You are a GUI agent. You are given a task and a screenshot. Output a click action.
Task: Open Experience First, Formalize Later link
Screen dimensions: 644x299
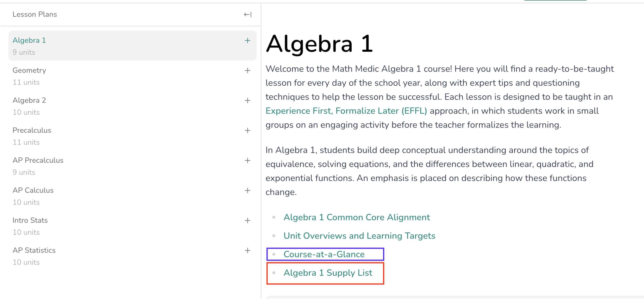[x=346, y=111]
